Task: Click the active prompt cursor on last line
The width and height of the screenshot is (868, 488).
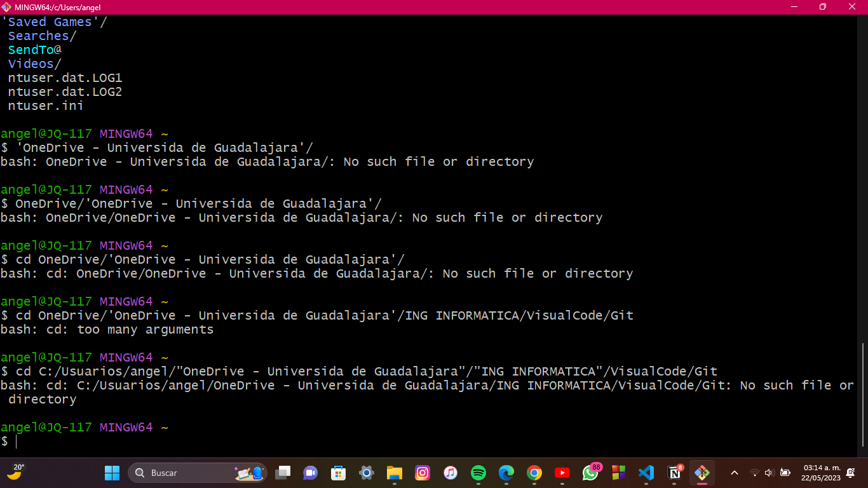Action: tap(17, 442)
